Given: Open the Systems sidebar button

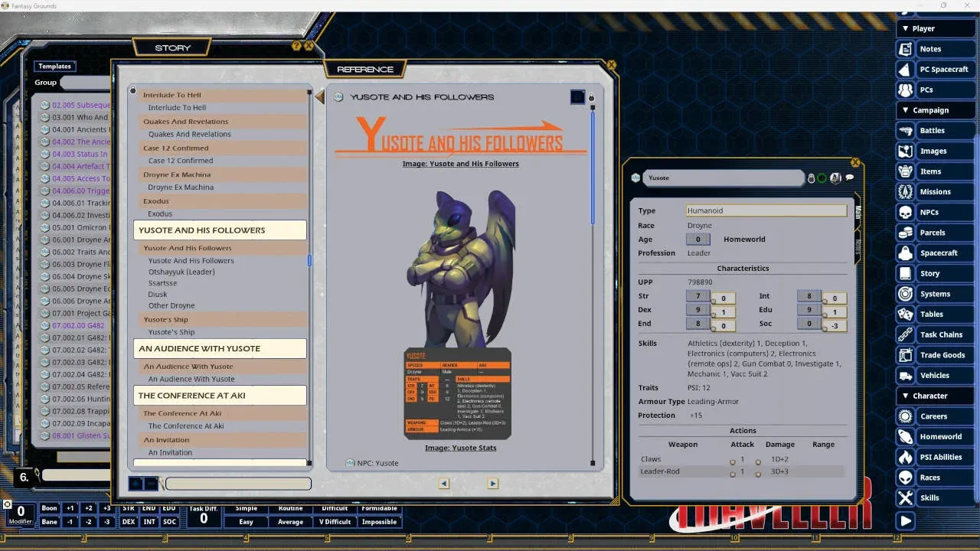Looking at the screenshot, I should pos(936,294).
